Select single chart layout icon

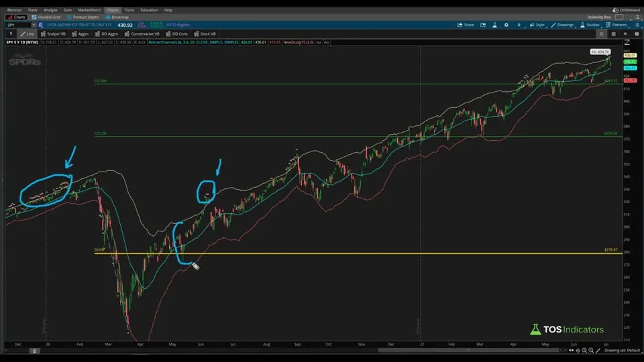pos(602,34)
